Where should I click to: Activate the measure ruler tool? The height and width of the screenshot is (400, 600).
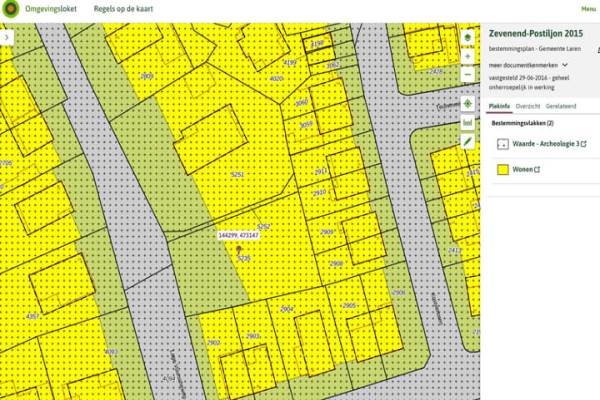(467, 122)
